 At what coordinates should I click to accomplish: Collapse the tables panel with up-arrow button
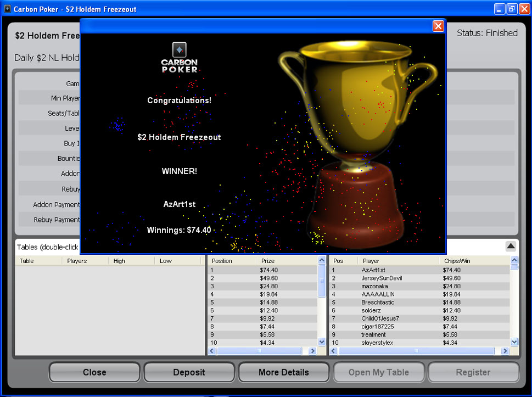(511, 246)
